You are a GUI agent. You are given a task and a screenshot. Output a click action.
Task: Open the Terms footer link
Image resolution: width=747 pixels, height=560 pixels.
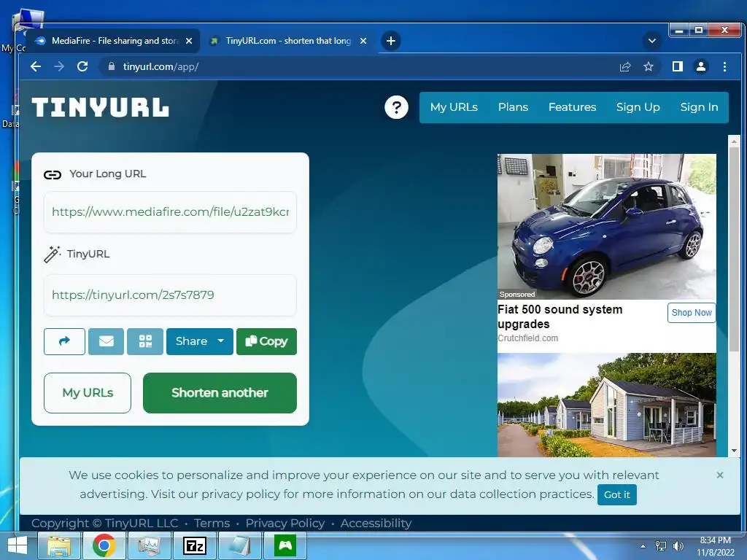click(212, 524)
